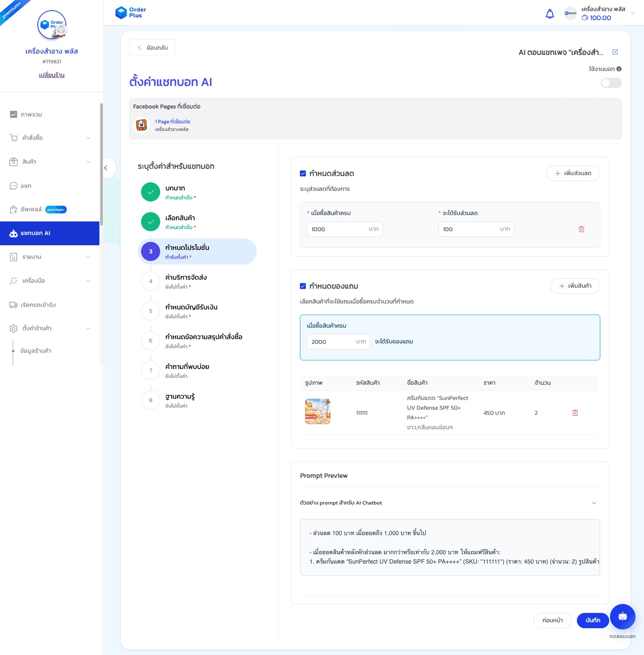Select the สินค้า products box icon
Viewport: 644px width, 655px height.
13,162
